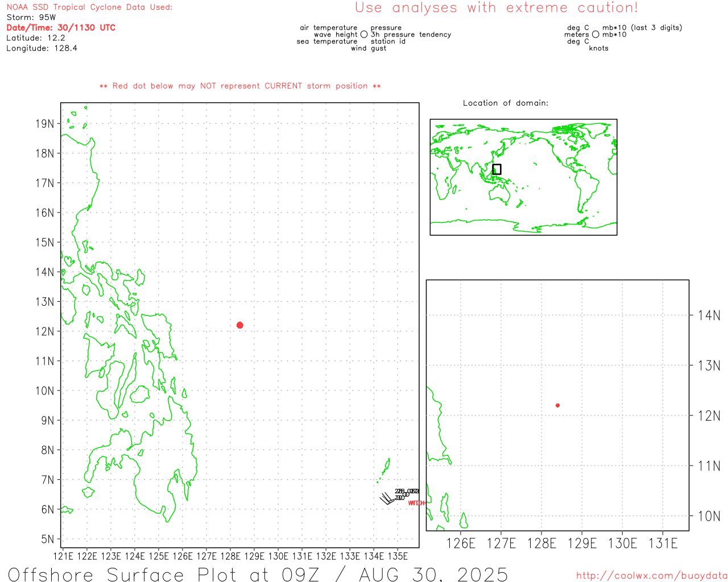Click the '19N' label on main map
728x582 pixels.
coord(45,124)
